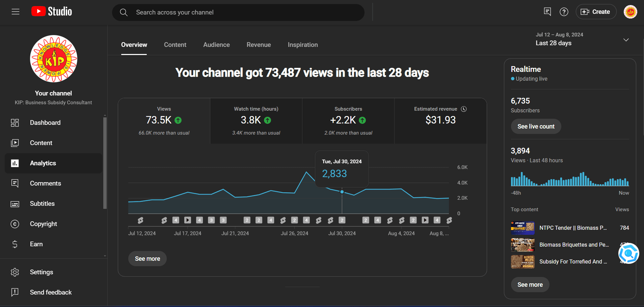
Task: Click the Earn dollar sign icon
Action: pyautogui.click(x=15, y=244)
